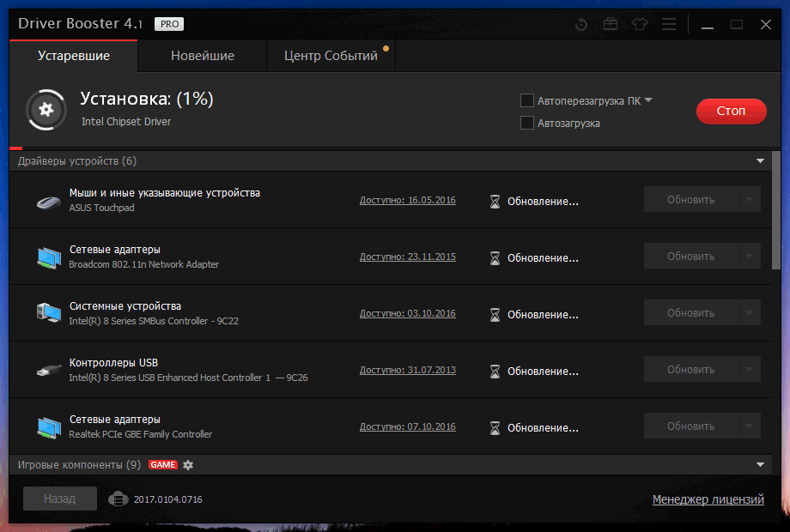Screen dimensions: 790x532
Task: Select the Игровые компоненты (9) section header text
Action: pos(79,464)
